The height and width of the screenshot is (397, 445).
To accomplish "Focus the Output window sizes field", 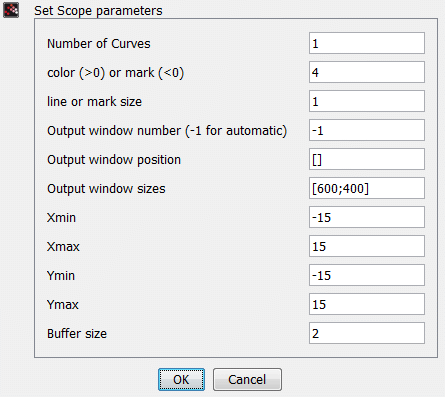I will click(367, 188).
